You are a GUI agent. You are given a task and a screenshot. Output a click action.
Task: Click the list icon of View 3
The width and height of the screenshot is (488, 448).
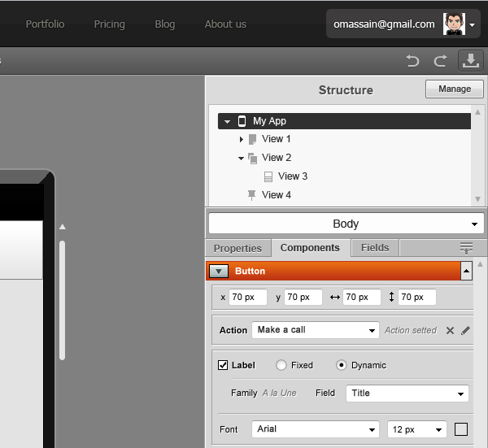click(268, 176)
